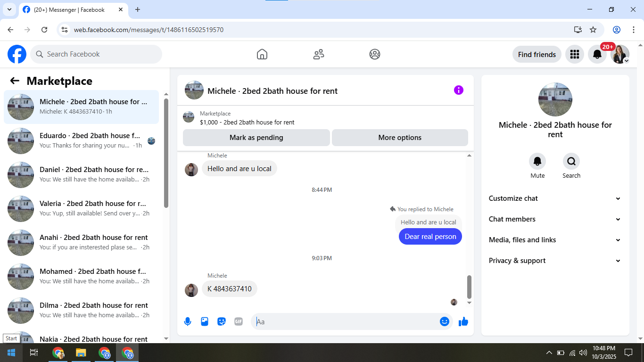Image resolution: width=644 pixels, height=362 pixels.
Task: Mute the Michele conversation
Action: click(537, 162)
